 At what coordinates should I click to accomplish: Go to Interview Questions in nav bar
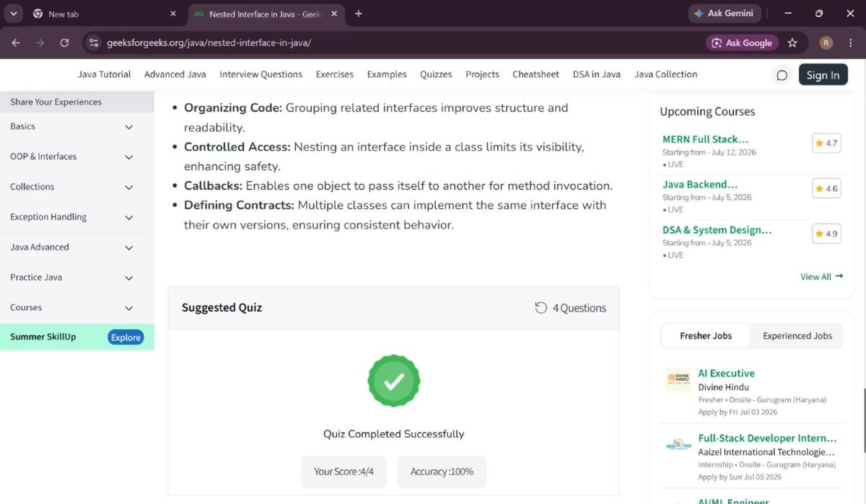tap(261, 74)
